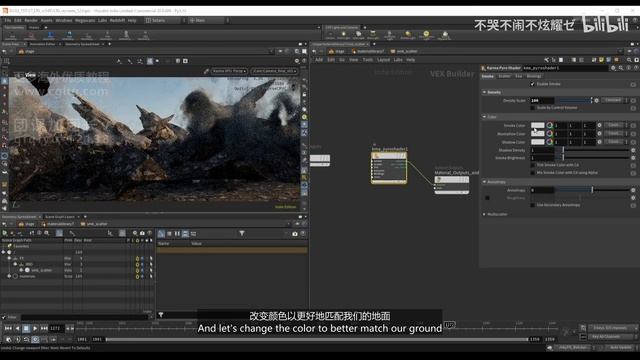
Task: Click the Density Scale value field
Action: 542,100
